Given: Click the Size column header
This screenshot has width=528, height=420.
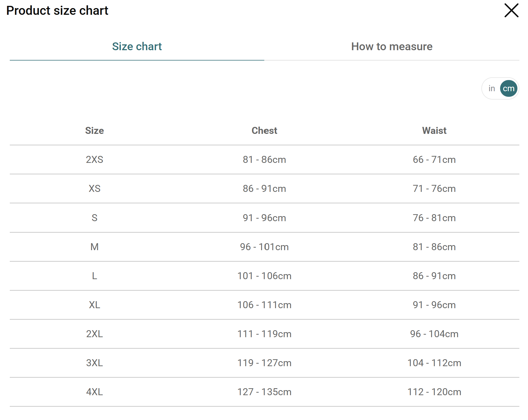Looking at the screenshot, I should point(94,131).
